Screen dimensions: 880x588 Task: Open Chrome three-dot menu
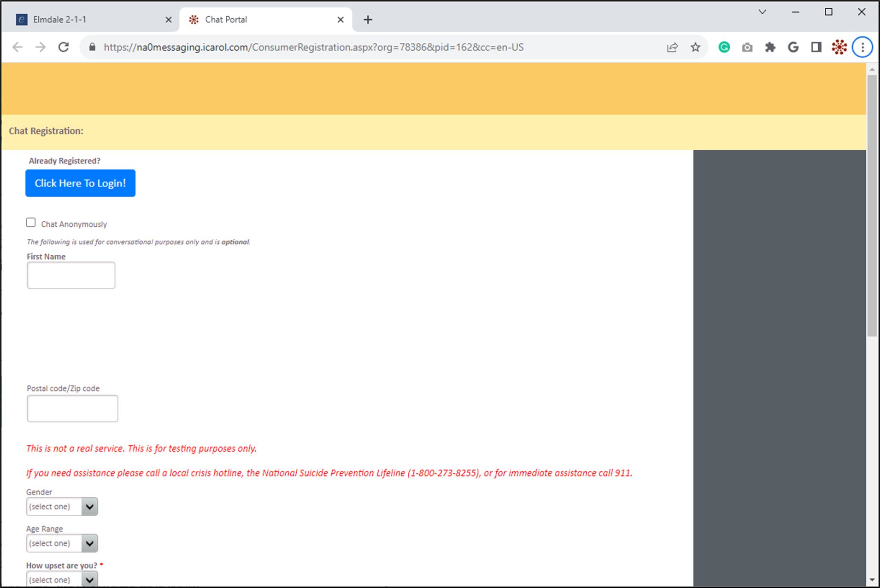click(x=862, y=47)
